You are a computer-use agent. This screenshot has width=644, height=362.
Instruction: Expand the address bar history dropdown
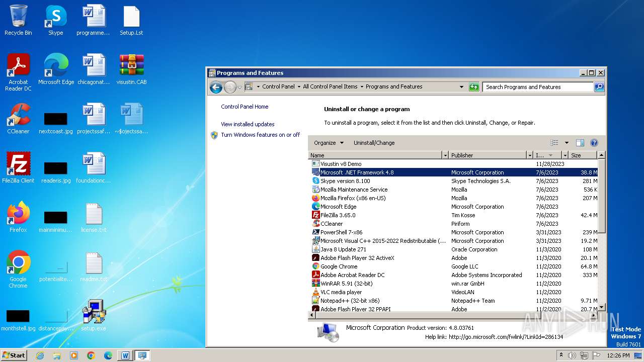(x=461, y=87)
